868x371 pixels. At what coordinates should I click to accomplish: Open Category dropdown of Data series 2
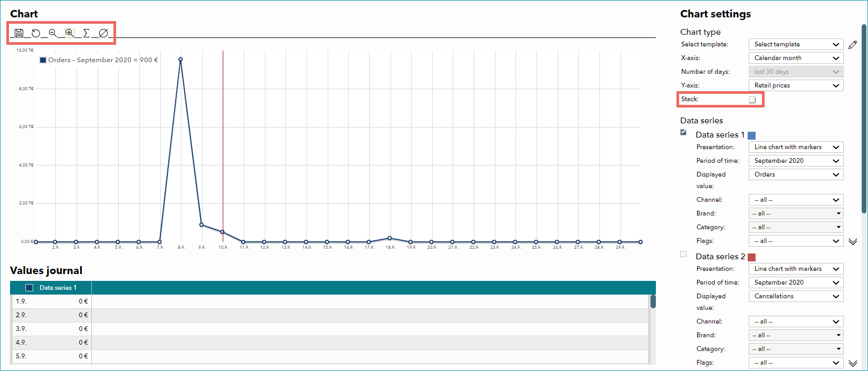[796, 349]
